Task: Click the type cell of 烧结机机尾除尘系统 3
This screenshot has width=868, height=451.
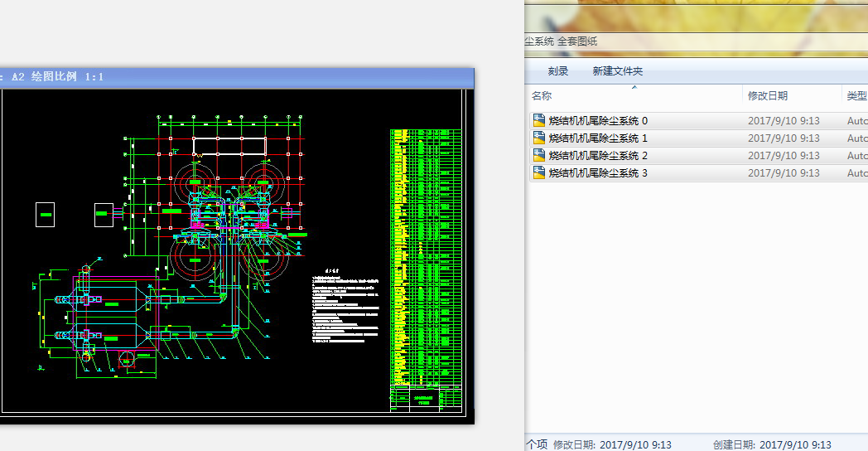Action: (857, 173)
